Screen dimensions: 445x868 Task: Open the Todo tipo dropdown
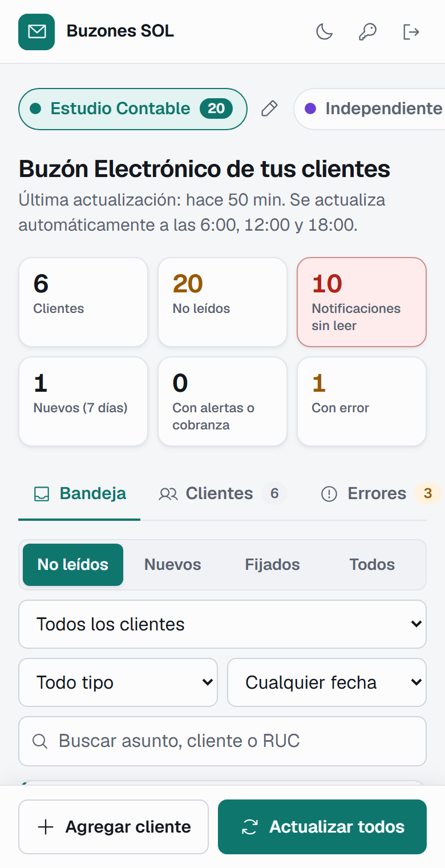pos(118,682)
